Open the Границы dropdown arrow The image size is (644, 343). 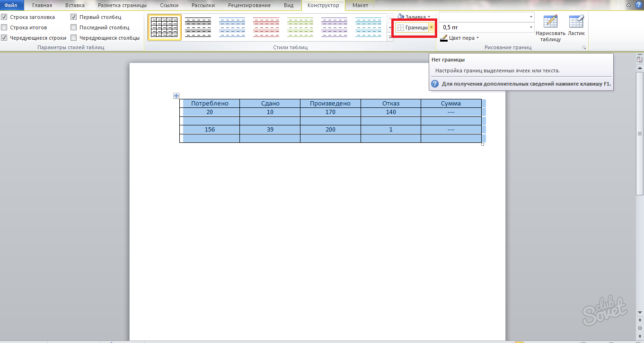click(431, 28)
